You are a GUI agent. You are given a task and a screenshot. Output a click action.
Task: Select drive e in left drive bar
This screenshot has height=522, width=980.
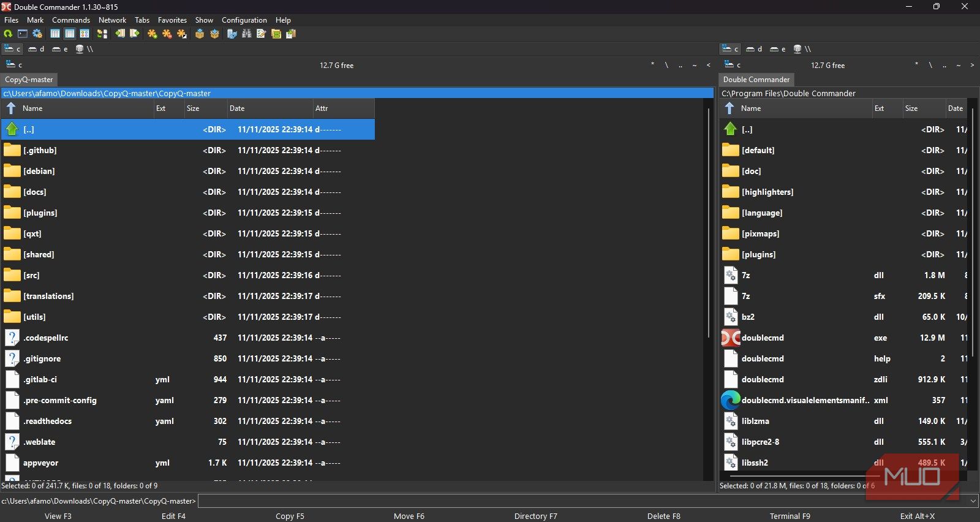tap(60, 49)
